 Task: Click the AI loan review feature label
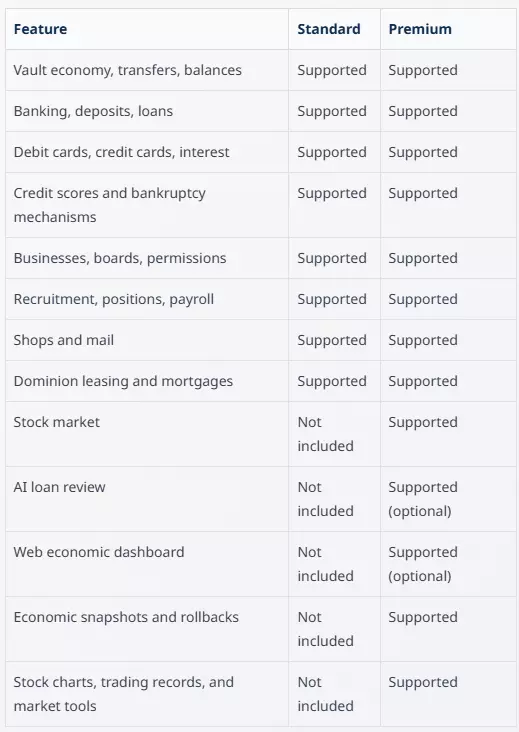(59, 487)
